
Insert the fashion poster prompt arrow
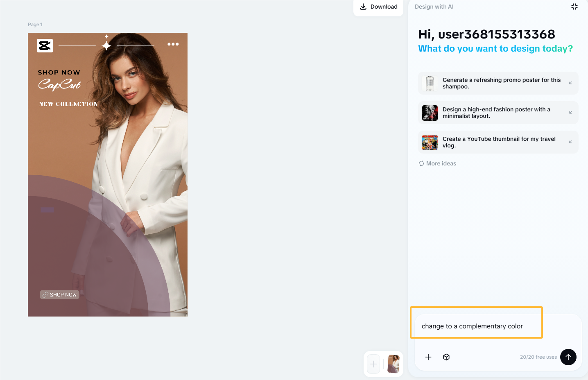571,112
